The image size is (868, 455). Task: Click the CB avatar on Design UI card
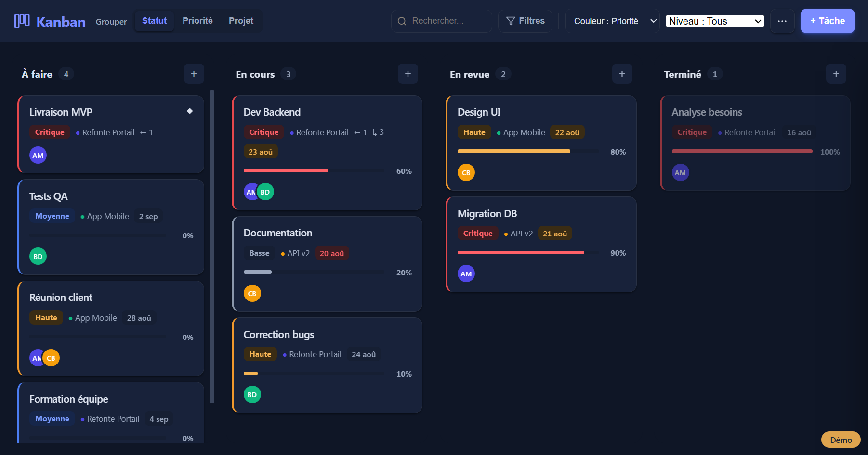[466, 172]
